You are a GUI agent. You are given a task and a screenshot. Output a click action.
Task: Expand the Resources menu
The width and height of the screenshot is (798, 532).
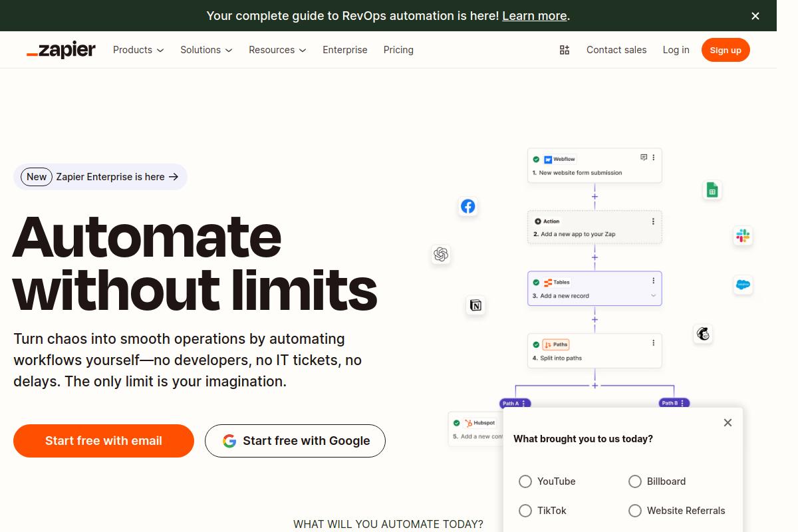tap(277, 50)
